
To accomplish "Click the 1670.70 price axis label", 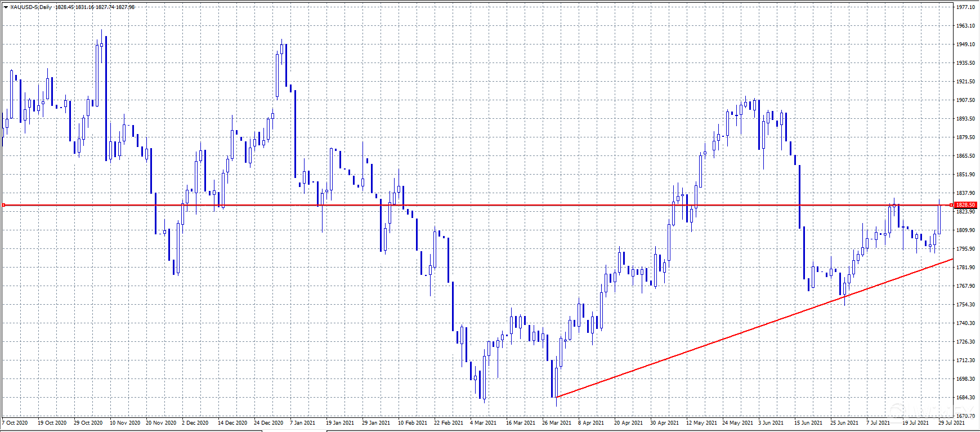I will coord(966,416).
